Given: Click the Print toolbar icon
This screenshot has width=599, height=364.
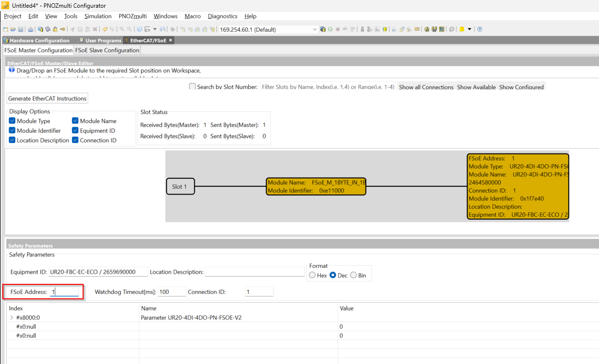Looking at the screenshot, I should coord(30,29).
